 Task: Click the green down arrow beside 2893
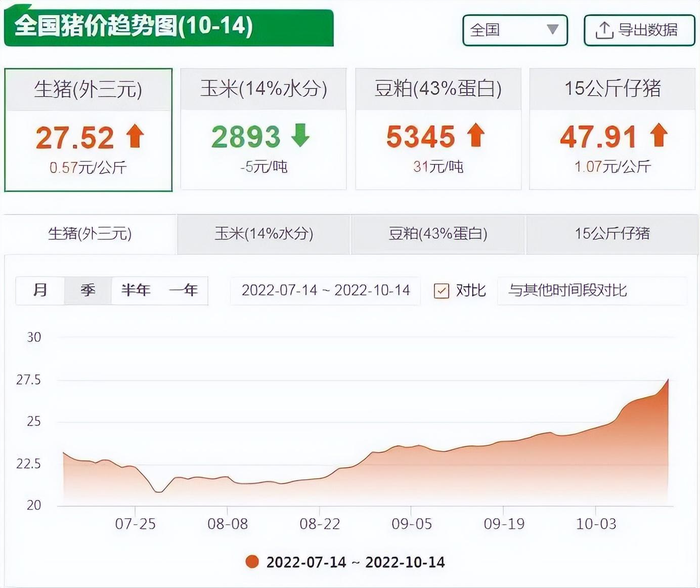point(300,135)
